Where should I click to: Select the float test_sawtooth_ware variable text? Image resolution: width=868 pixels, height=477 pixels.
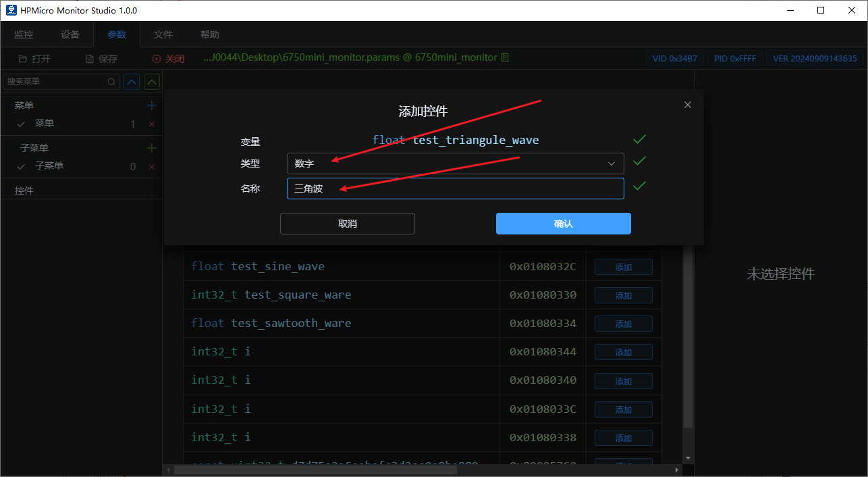[271, 323]
